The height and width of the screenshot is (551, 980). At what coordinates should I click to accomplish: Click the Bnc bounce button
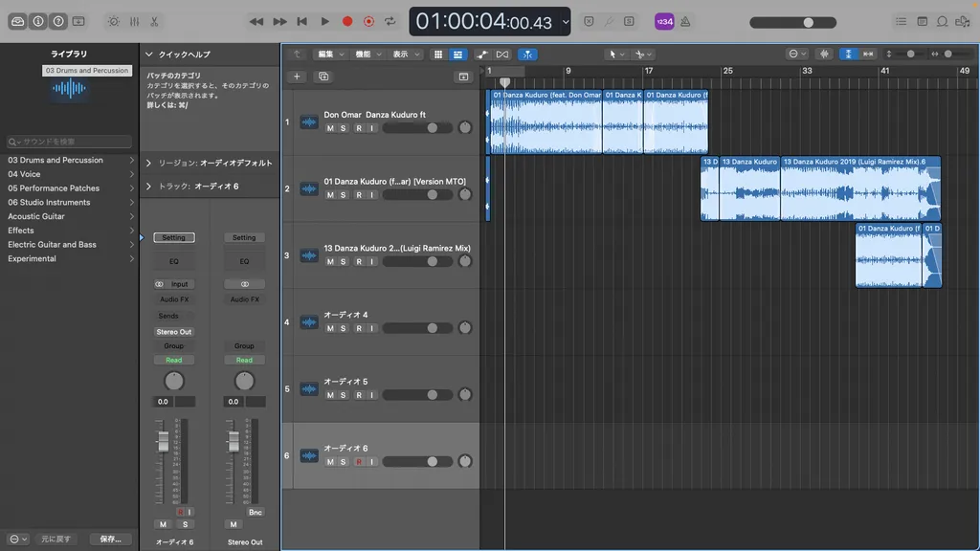pos(255,513)
